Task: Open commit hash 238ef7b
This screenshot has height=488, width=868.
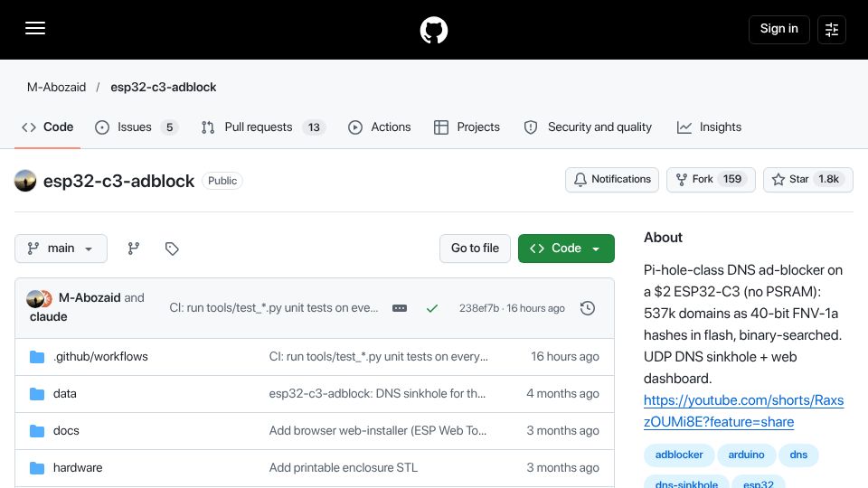Action: click(x=479, y=308)
